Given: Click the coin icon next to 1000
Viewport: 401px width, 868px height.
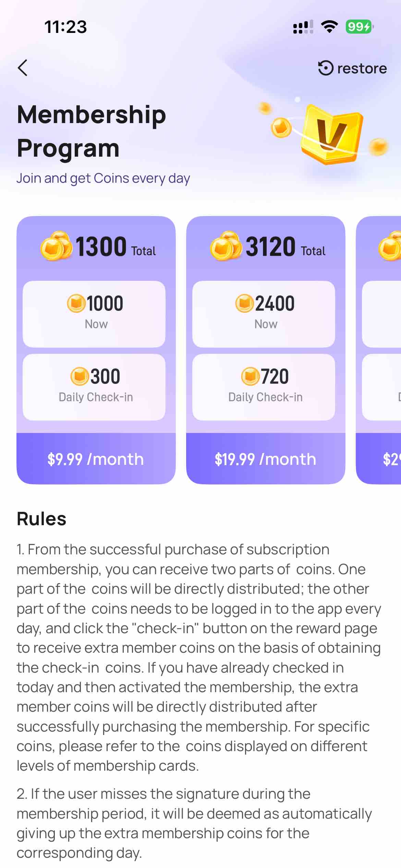Looking at the screenshot, I should tap(76, 303).
